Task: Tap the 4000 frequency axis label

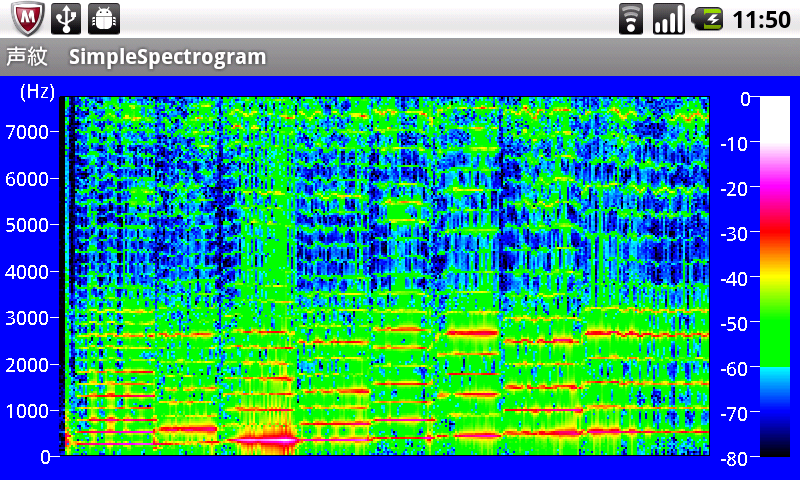Action: (x=28, y=272)
